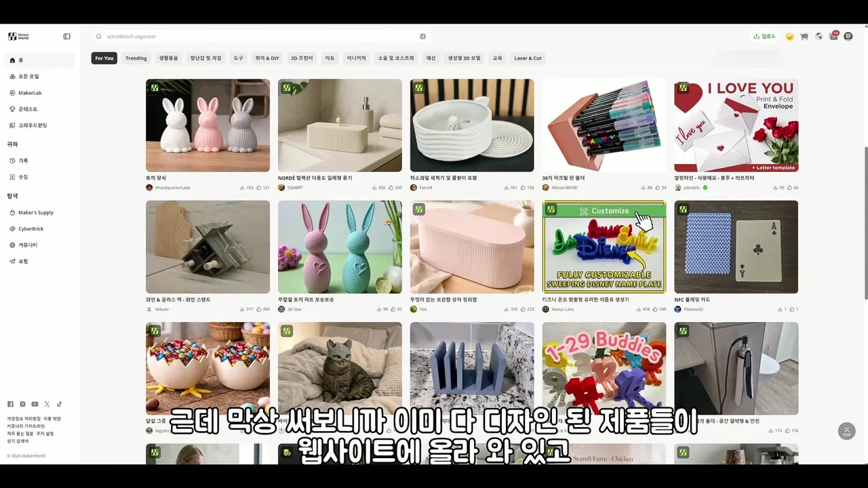The height and width of the screenshot is (488, 868).
Task: Click the search field with schreibtisch organizer
Action: [261, 37]
